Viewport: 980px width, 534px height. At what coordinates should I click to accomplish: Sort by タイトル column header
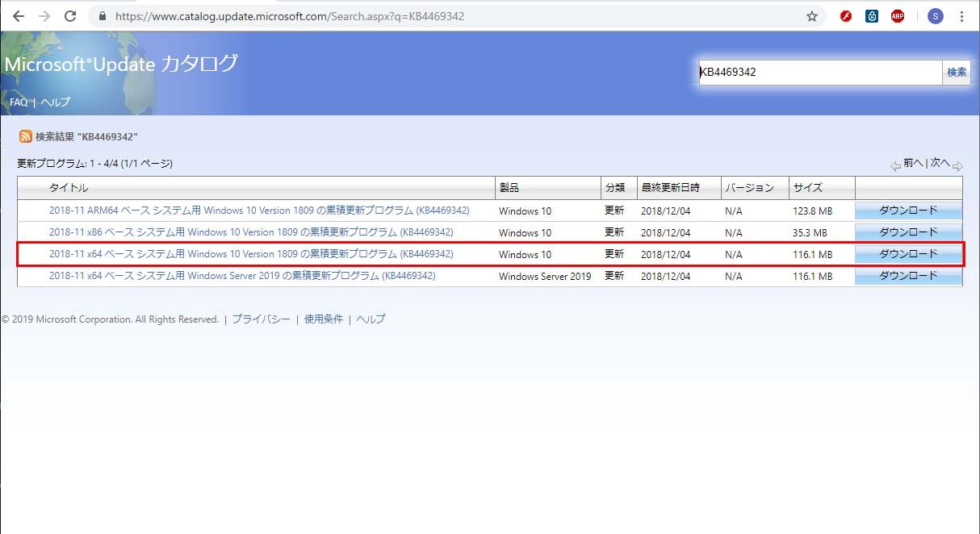[69, 188]
